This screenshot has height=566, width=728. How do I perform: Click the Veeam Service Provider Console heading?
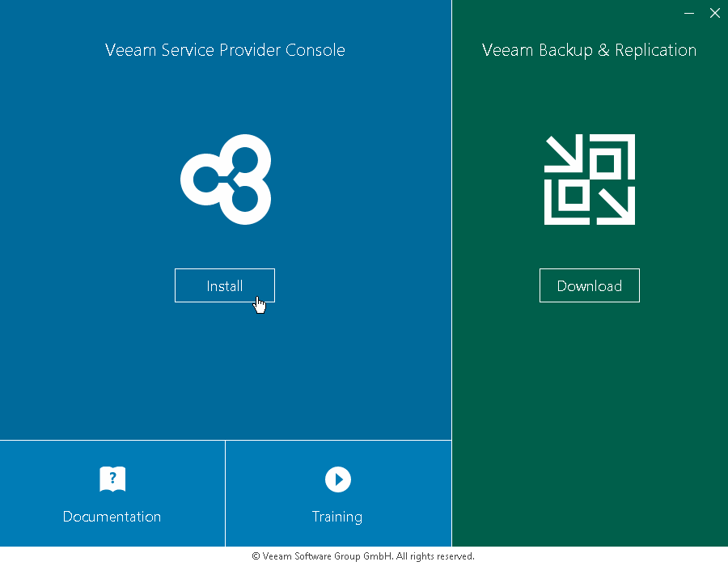tap(225, 50)
